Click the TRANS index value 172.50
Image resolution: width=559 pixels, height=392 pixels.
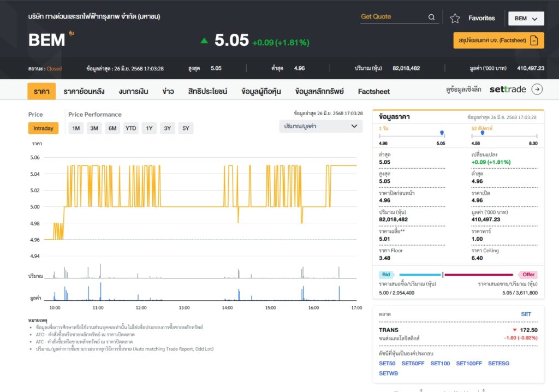tap(528, 330)
